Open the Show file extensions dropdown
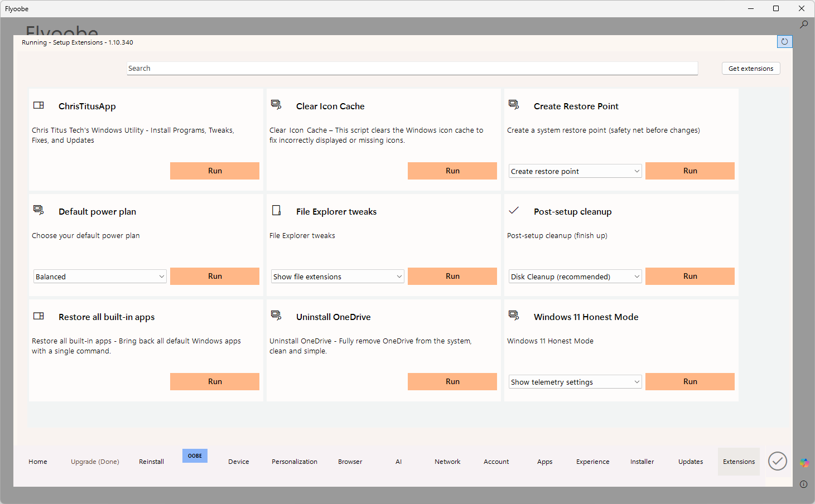The height and width of the screenshot is (504, 815). tap(337, 277)
